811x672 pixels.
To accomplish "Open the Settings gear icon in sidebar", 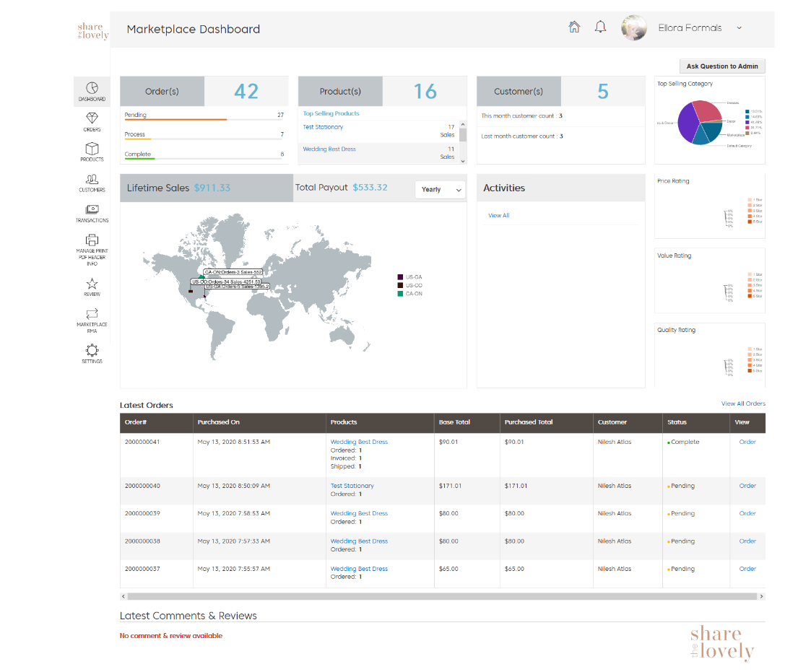I will [92, 350].
